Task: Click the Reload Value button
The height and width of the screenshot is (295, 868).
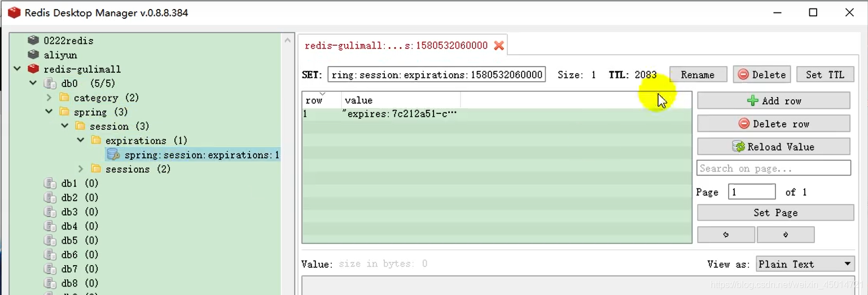Action: click(x=774, y=147)
